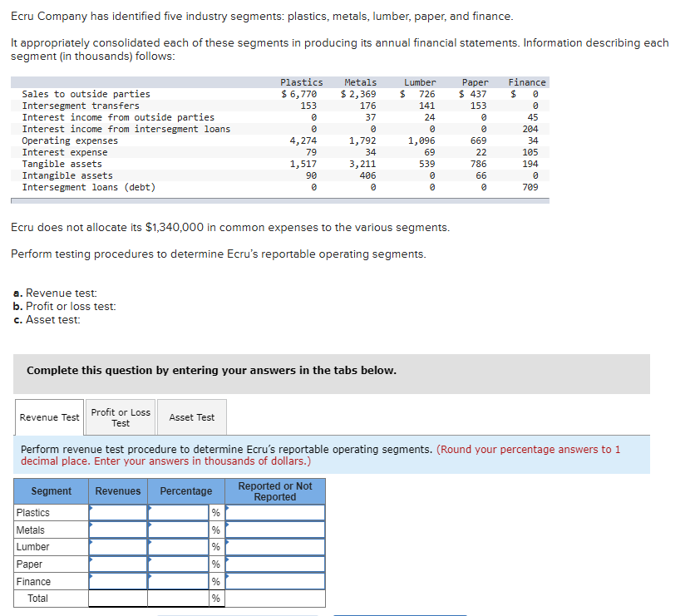Click the Total Revenues cell
700x616 pixels.
click(x=117, y=598)
